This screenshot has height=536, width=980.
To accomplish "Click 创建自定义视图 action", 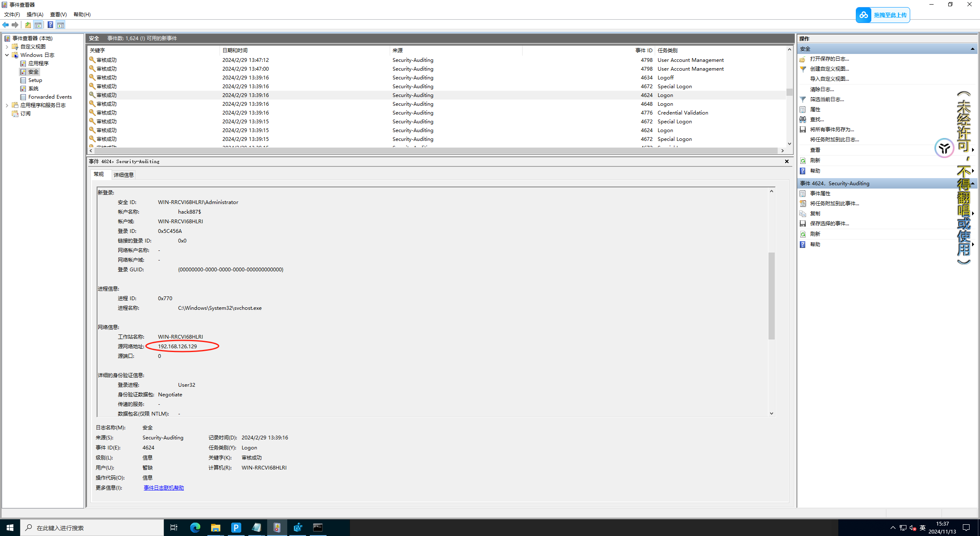I will pos(829,69).
